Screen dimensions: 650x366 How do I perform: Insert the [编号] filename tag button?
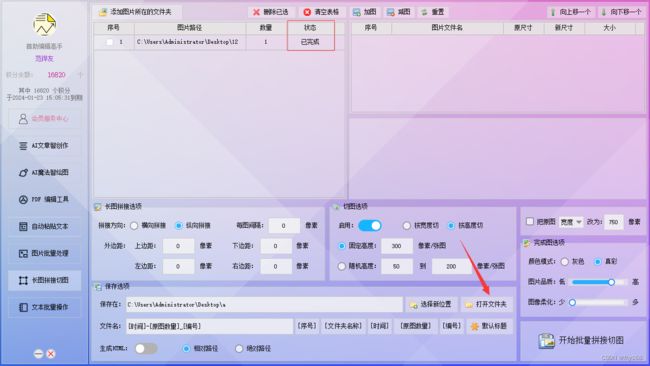(451, 326)
